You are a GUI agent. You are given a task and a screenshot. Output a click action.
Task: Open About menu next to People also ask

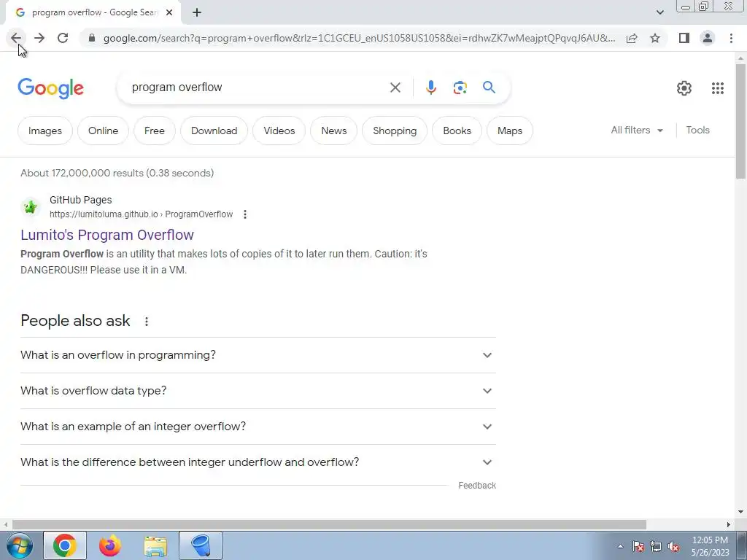pos(146,322)
